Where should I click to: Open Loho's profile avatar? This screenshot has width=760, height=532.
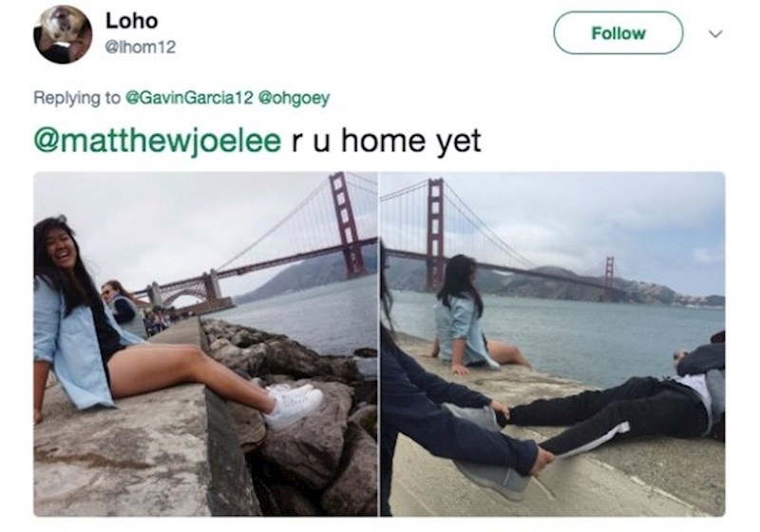click(63, 35)
